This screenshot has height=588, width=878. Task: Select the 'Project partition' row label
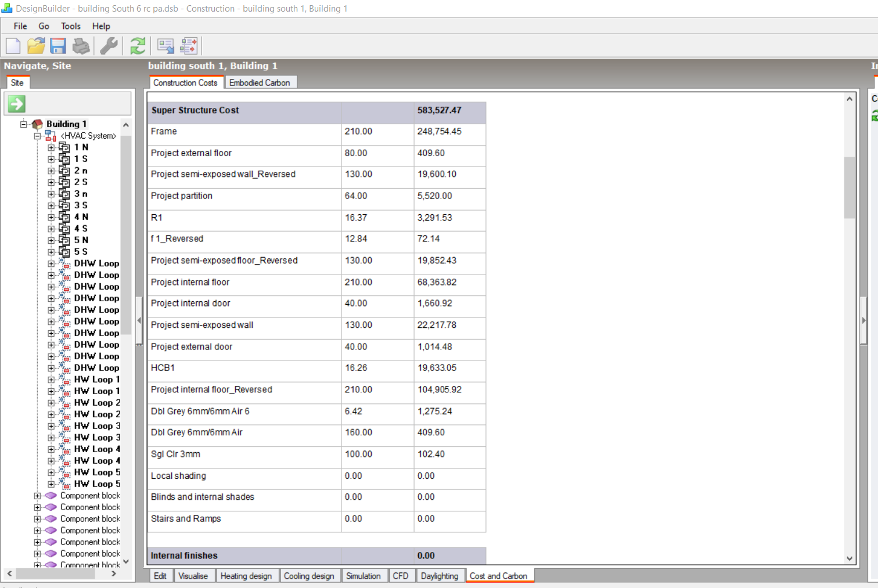coord(182,196)
